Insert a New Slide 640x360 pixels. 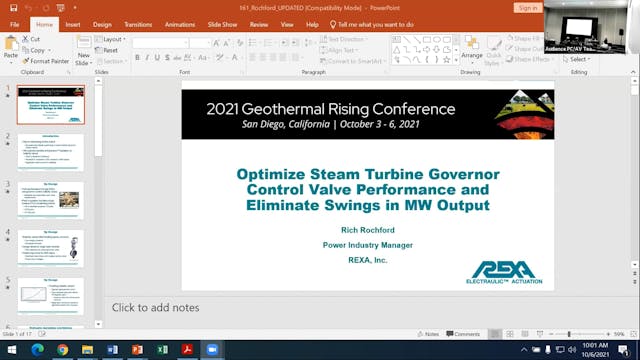coord(84,51)
